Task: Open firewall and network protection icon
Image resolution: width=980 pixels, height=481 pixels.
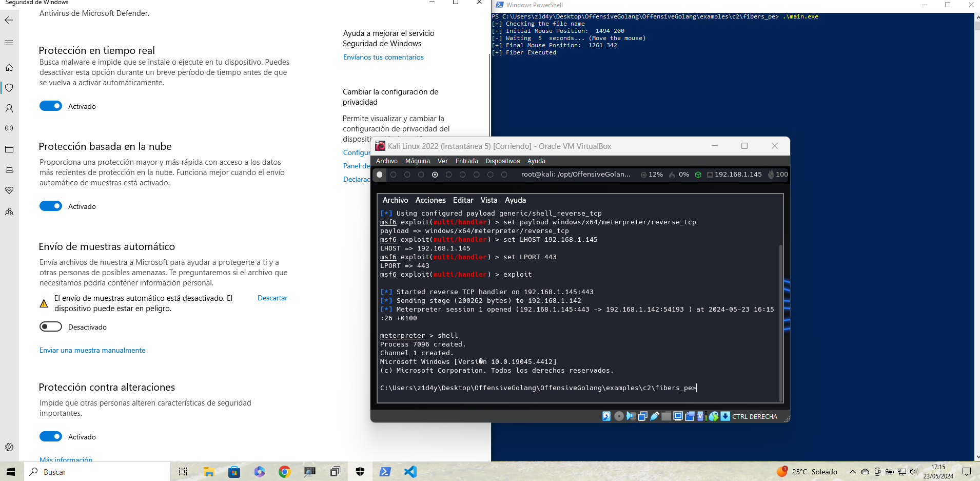Action: [9, 129]
